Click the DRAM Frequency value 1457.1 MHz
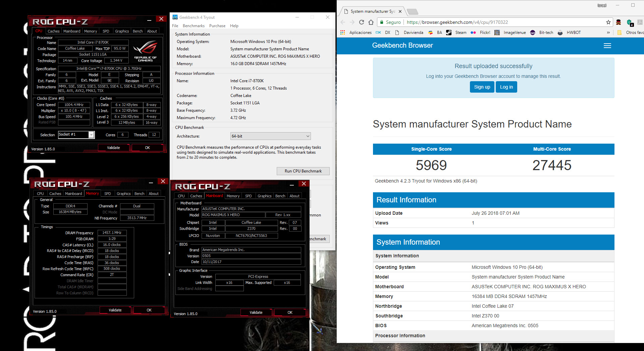 (x=112, y=233)
